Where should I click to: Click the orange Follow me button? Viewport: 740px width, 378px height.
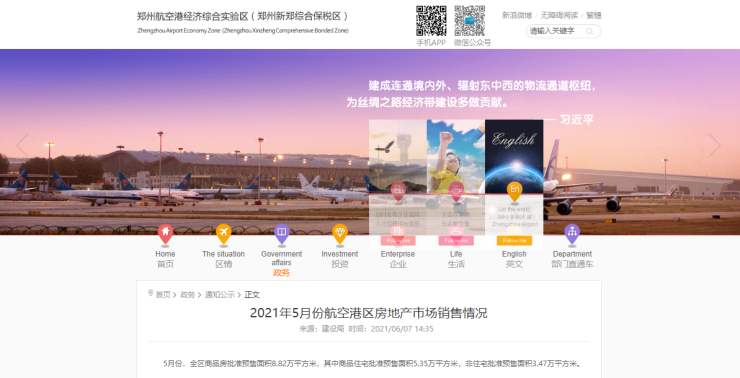[514, 241]
